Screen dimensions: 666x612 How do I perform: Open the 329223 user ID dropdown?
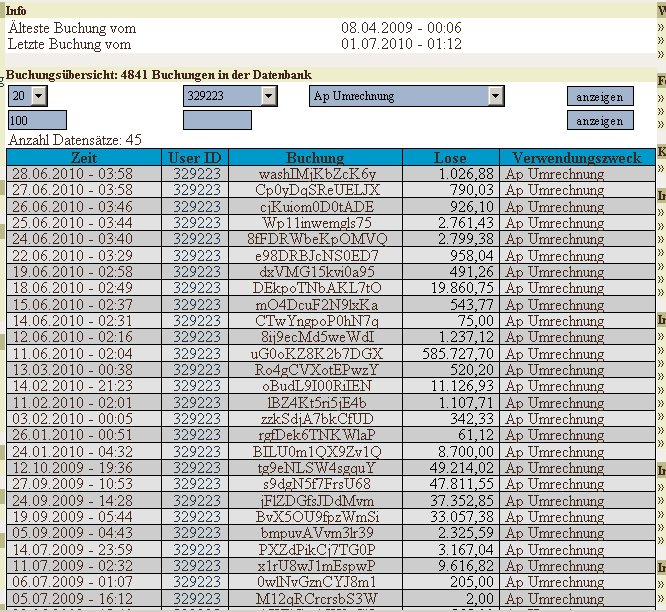(x=230, y=96)
